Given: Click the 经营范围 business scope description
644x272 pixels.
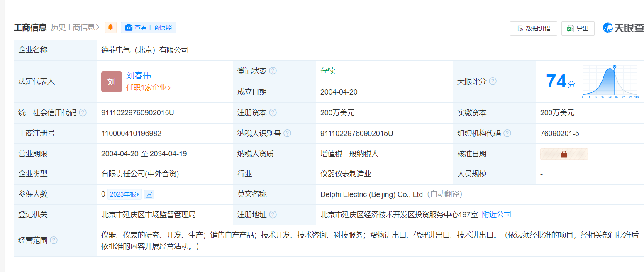Looking at the screenshot, I should pos(370,240).
